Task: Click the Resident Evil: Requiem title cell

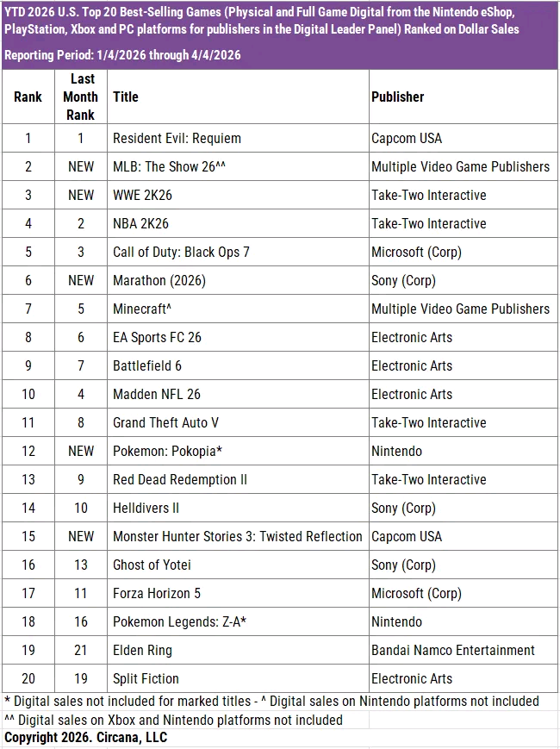Action: (177, 138)
